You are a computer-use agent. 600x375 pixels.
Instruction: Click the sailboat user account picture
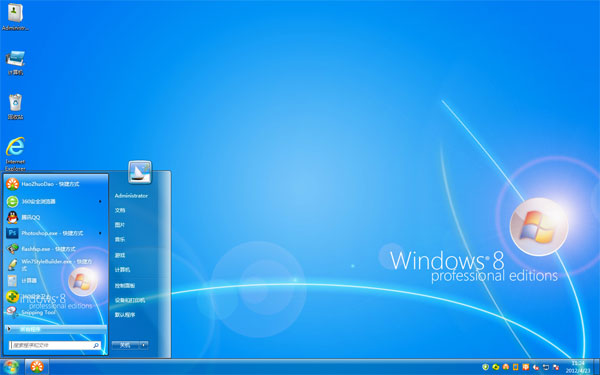[140, 172]
